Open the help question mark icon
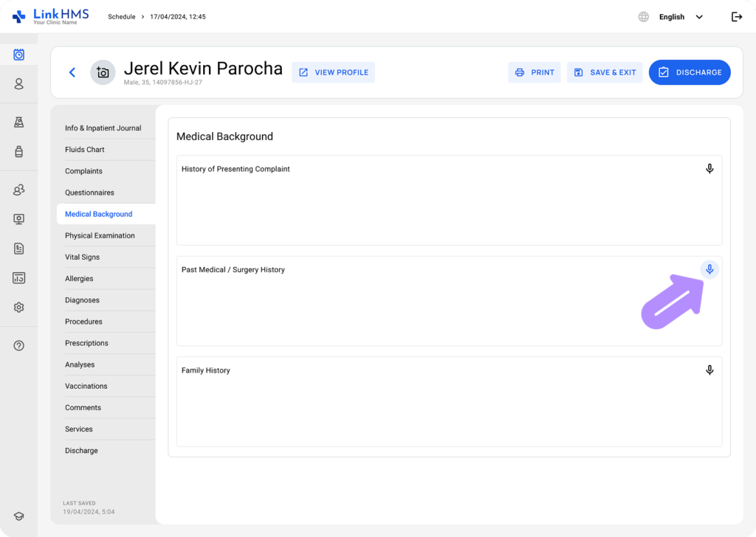The image size is (756, 537). [18, 346]
